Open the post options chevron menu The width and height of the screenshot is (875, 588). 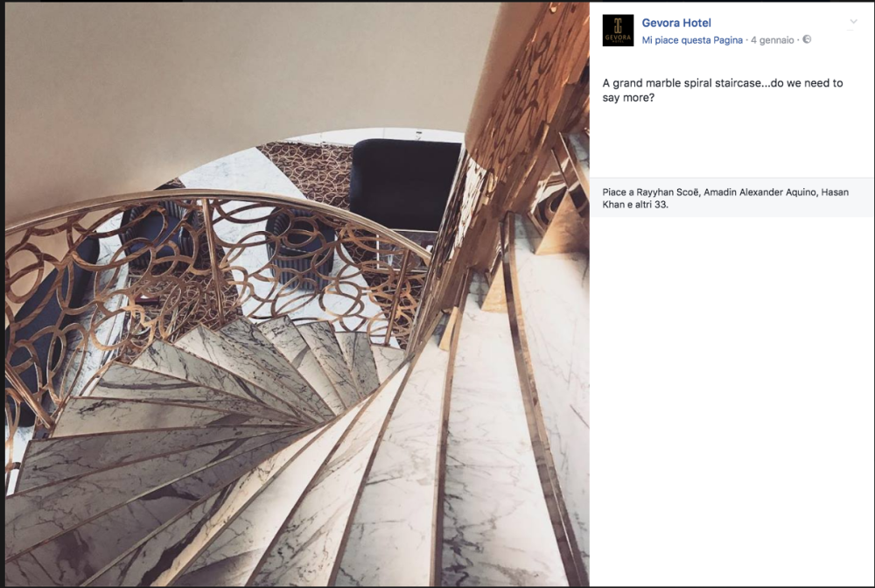tap(853, 22)
